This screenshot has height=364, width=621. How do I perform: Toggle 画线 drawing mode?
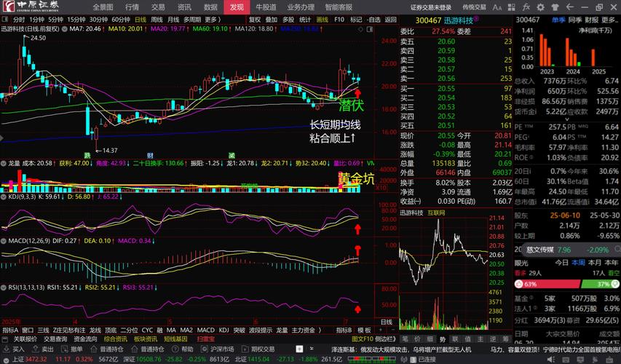(323, 20)
